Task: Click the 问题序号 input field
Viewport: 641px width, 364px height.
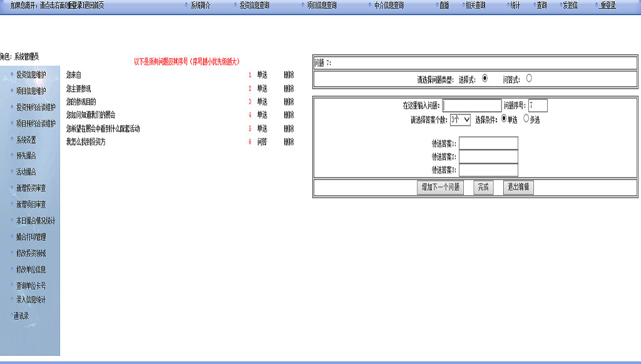Action: point(538,106)
